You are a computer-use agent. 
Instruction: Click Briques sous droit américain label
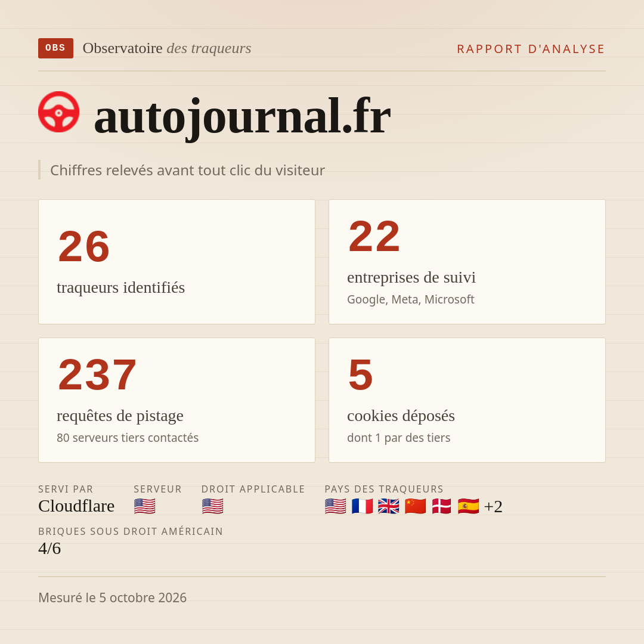click(131, 531)
